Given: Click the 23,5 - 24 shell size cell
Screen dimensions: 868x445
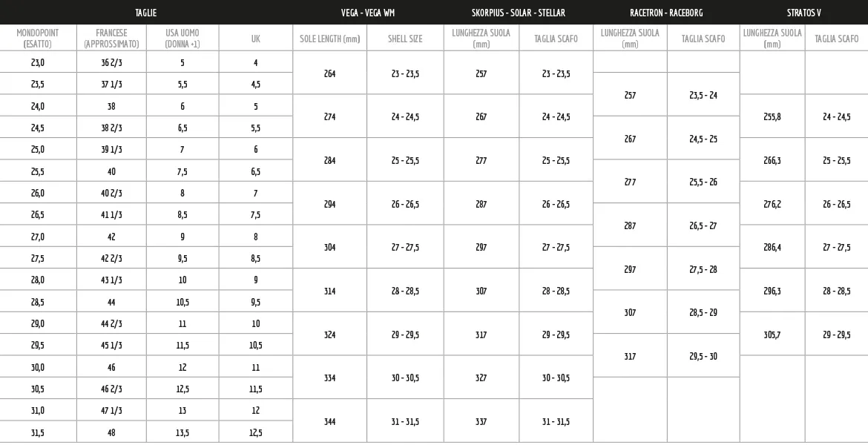Looking at the screenshot, I should pyautogui.click(x=703, y=95).
